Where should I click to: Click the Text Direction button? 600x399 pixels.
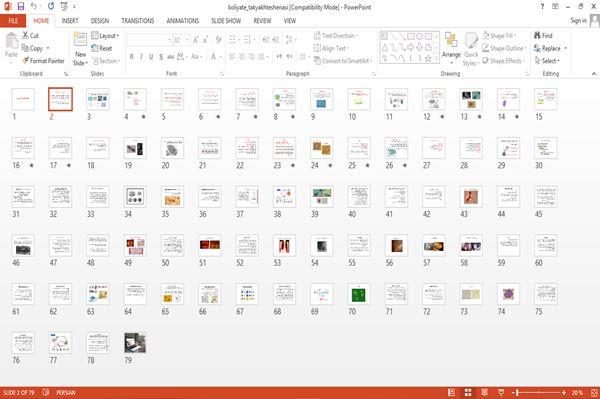[x=336, y=36]
